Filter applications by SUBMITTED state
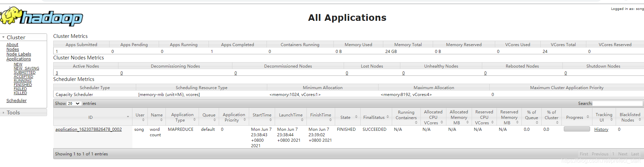644x167 pixels. pos(25,72)
